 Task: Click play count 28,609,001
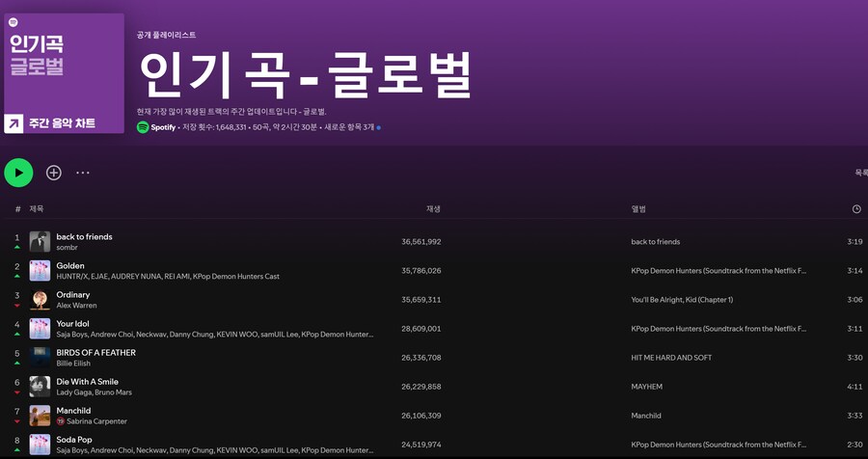click(421, 329)
